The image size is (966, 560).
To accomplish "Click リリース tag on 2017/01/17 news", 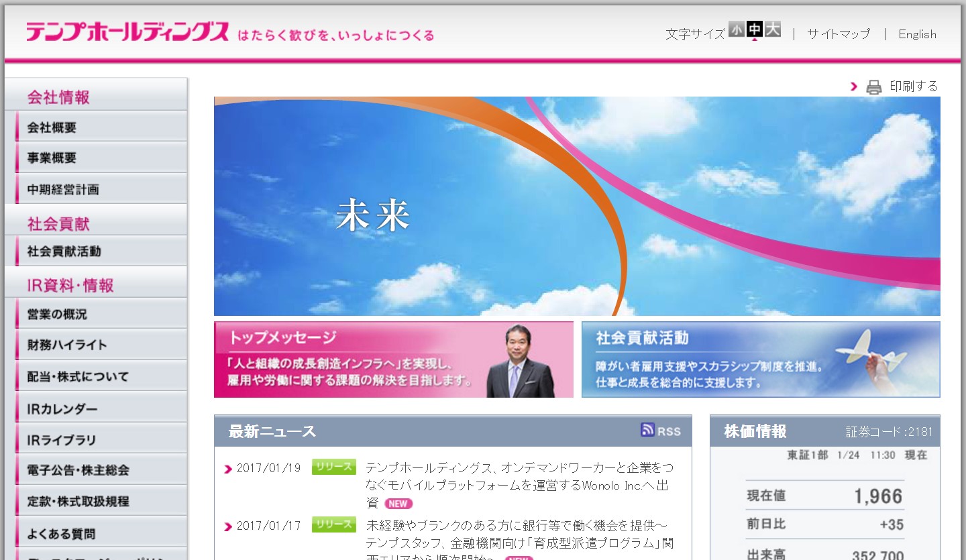I will (x=334, y=524).
